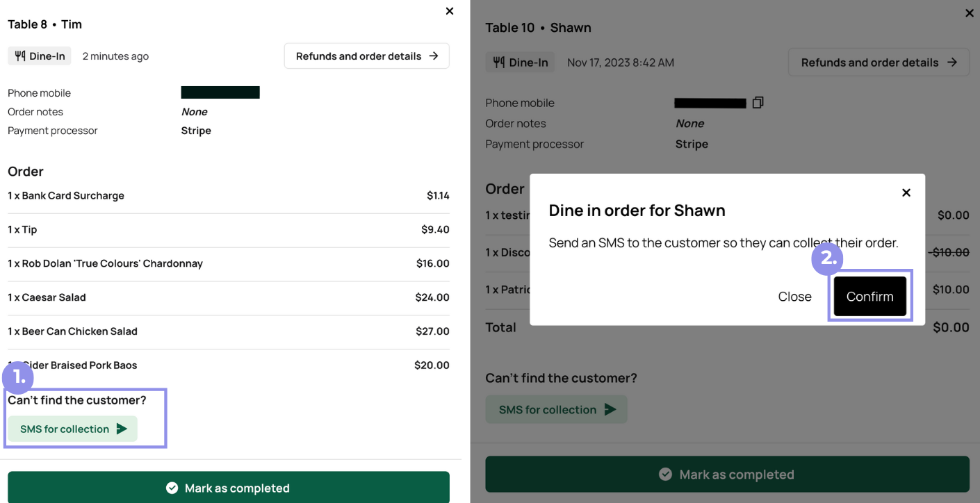
Task: Dismiss the dialog using its X icon
Action: pyautogui.click(x=906, y=192)
